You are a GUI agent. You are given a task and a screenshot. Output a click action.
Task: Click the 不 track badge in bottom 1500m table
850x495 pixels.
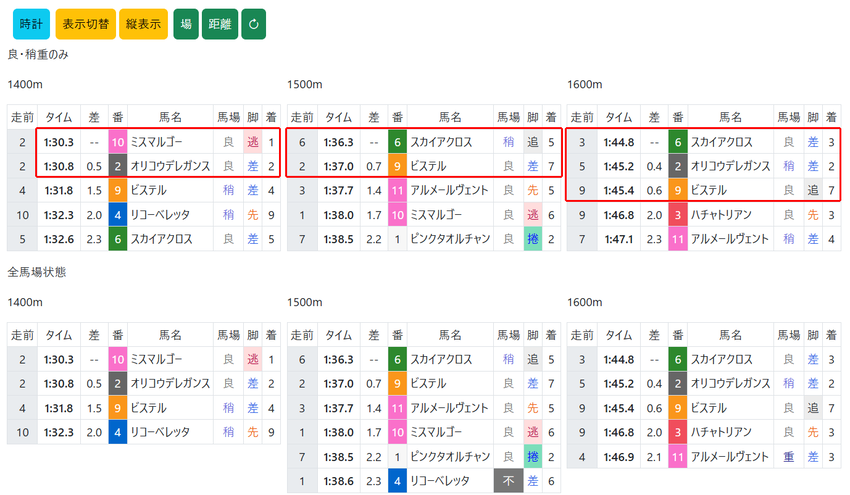coord(508,480)
